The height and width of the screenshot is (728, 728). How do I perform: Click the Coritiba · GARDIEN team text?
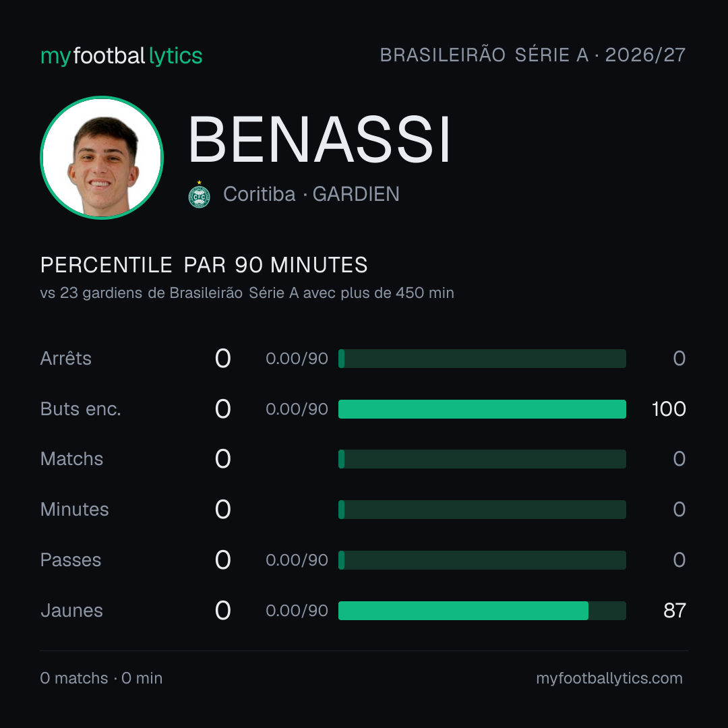point(311,194)
